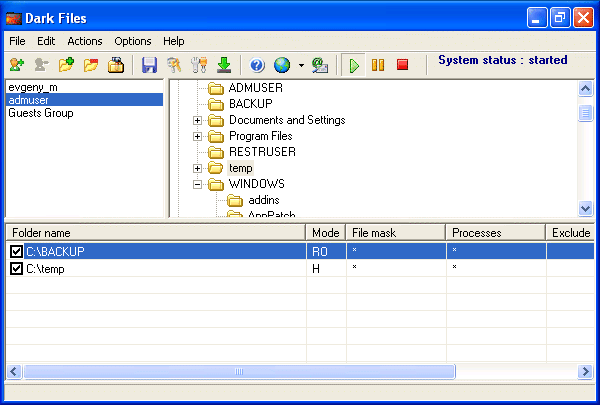Select the addins subfolder

pos(264,200)
